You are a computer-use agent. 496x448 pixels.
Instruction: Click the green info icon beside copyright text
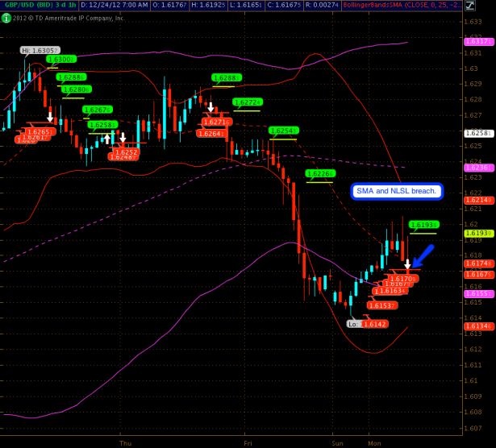pos(6,18)
